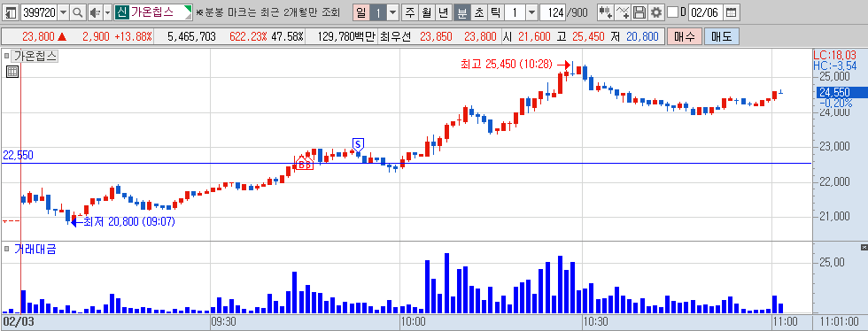Click the 22,550 horizontal line label
Image resolution: width=868 pixels, height=331 pixels.
[x=18, y=156]
